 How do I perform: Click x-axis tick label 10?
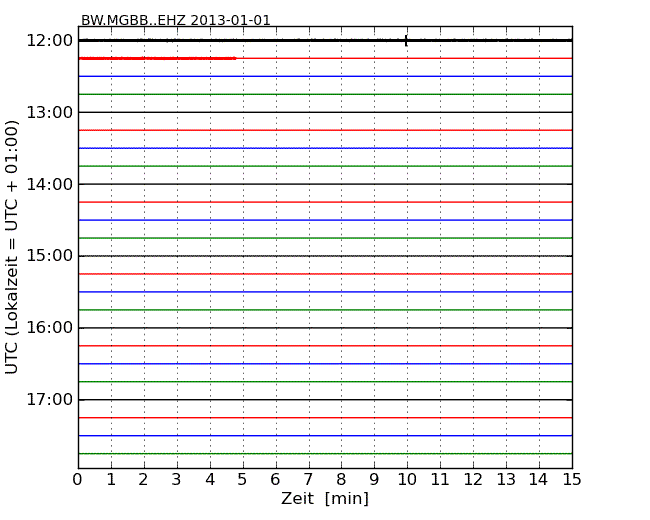coord(407,480)
